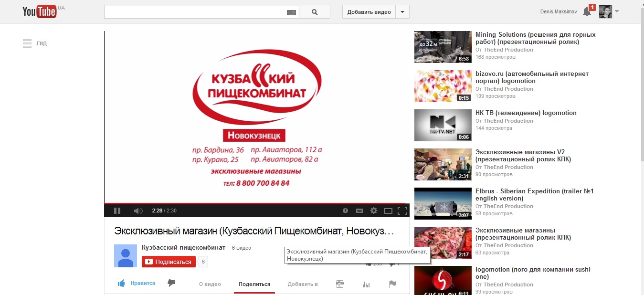
Task: Enter fullscreen video mode
Action: (x=402, y=211)
